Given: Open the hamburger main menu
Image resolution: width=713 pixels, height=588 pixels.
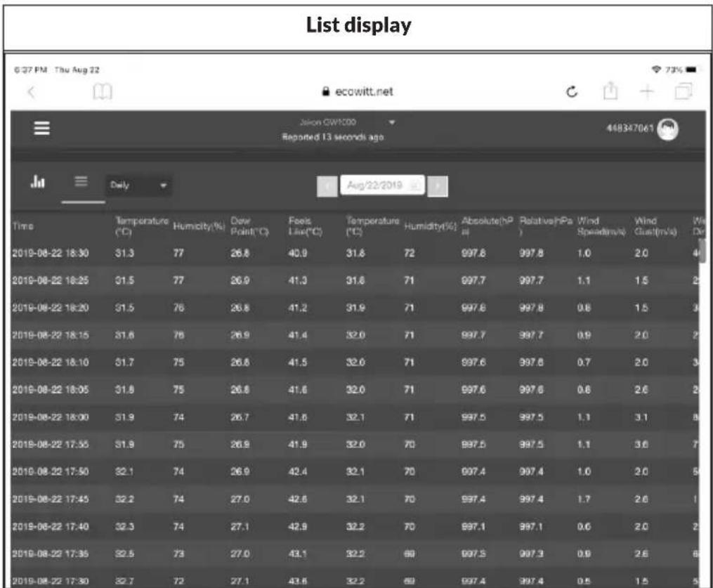Looking at the screenshot, I should tap(42, 129).
